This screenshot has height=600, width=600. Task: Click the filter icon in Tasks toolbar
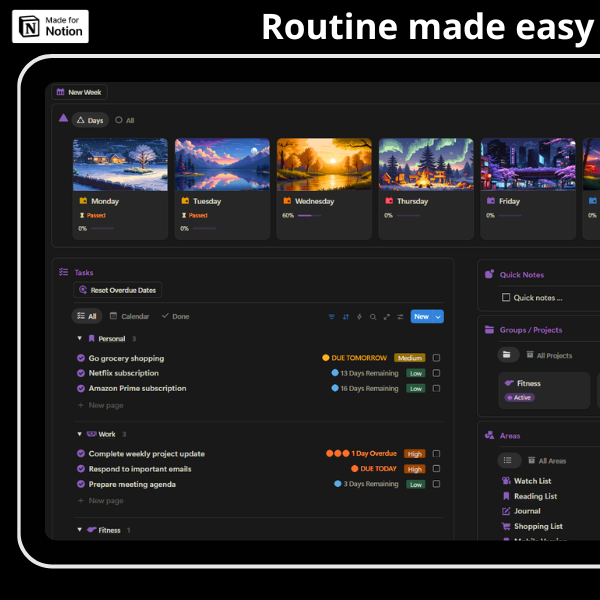pyautogui.click(x=331, y=316)
